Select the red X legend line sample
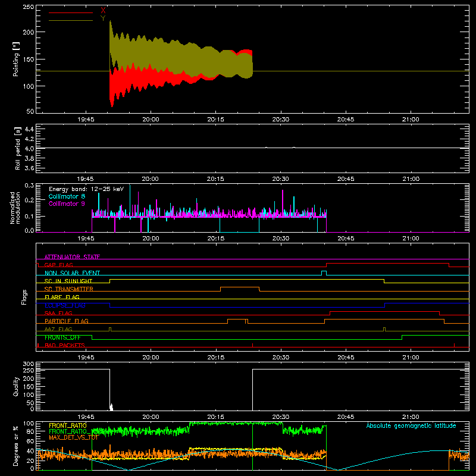 click(x=71, y=12)
